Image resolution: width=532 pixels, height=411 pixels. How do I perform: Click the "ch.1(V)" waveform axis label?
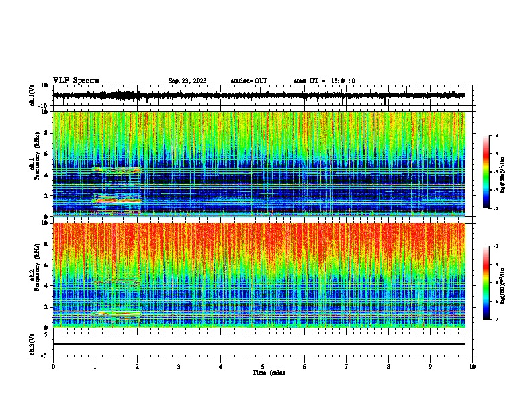pos(32,95)
